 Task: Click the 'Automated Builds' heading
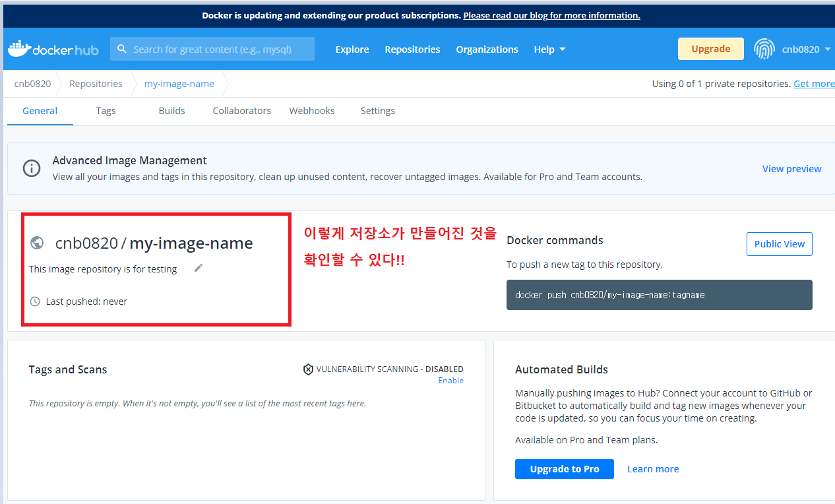point(561,369)
